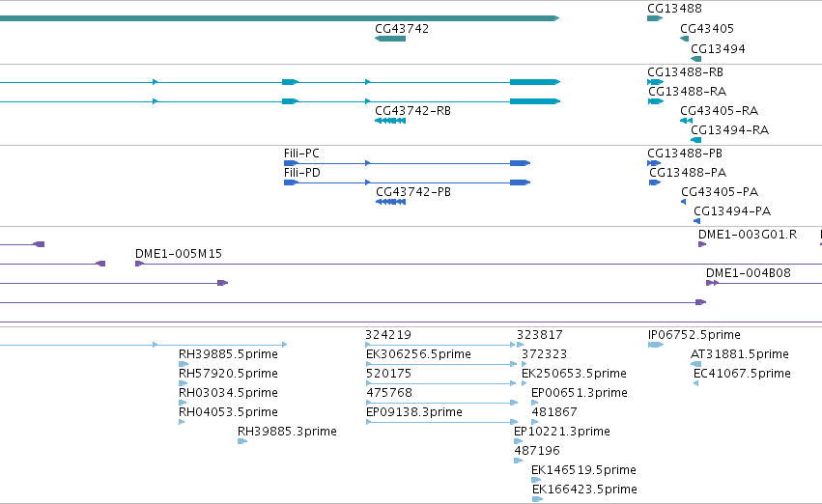This screenshot has height=504, width=822.
Task: Select the 520175 EST label
Action: point(388,374)
